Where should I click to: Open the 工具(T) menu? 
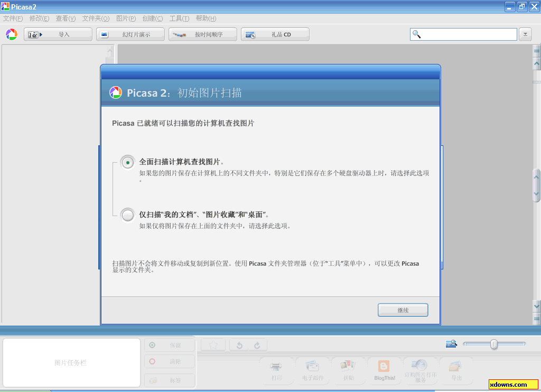coord(179,18)
